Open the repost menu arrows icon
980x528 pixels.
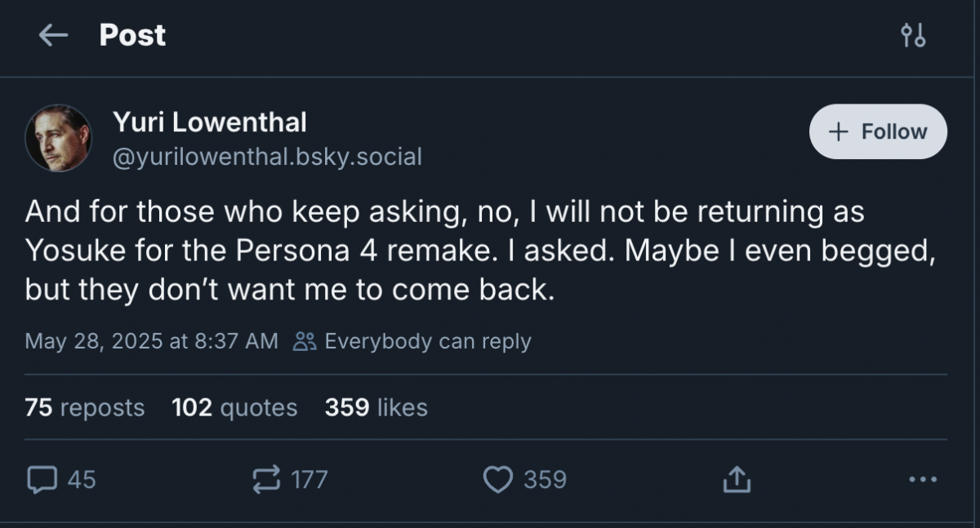click(268, 479)
